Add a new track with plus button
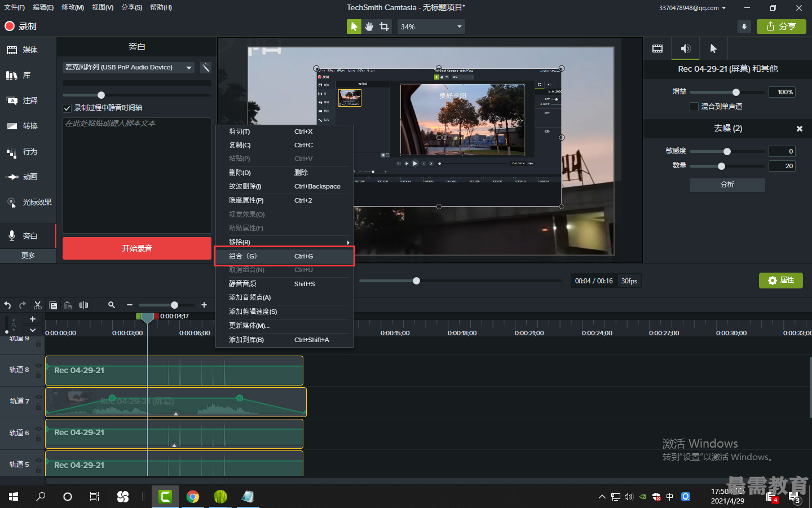The width and height of the screenshot is (812, 508). pyautogui.click(x=33, y=319)
